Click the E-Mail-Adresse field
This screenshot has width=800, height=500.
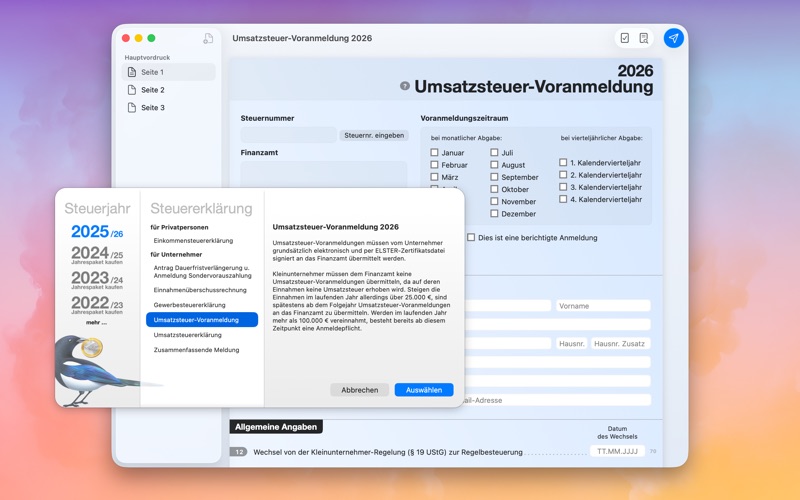(x=556, y=400)
